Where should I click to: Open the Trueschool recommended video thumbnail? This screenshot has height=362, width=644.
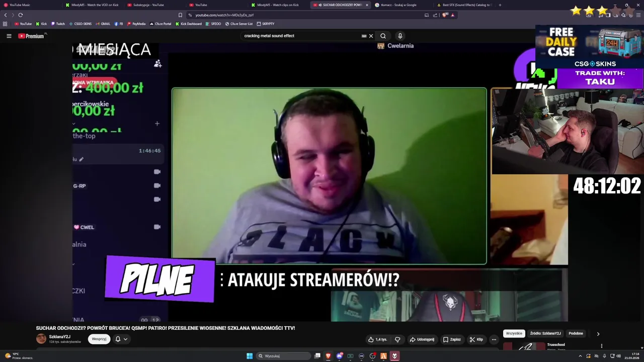[524, 346]
